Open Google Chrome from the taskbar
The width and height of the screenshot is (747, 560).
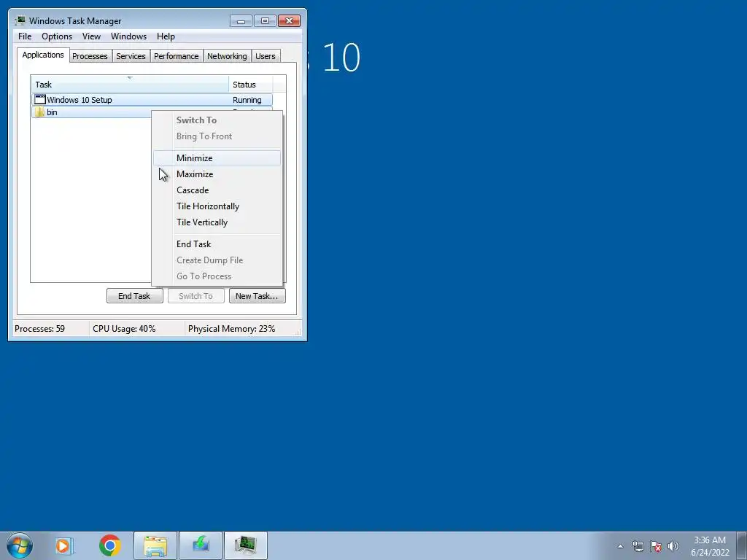point(110,545)
